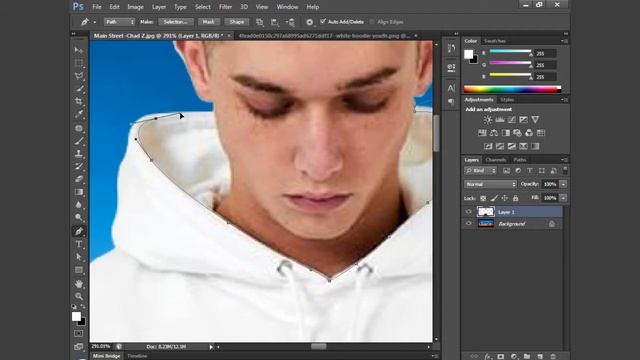Viewport: 640px width, 360px height.
Task: Select the Move tool
Action: point(79,50)
